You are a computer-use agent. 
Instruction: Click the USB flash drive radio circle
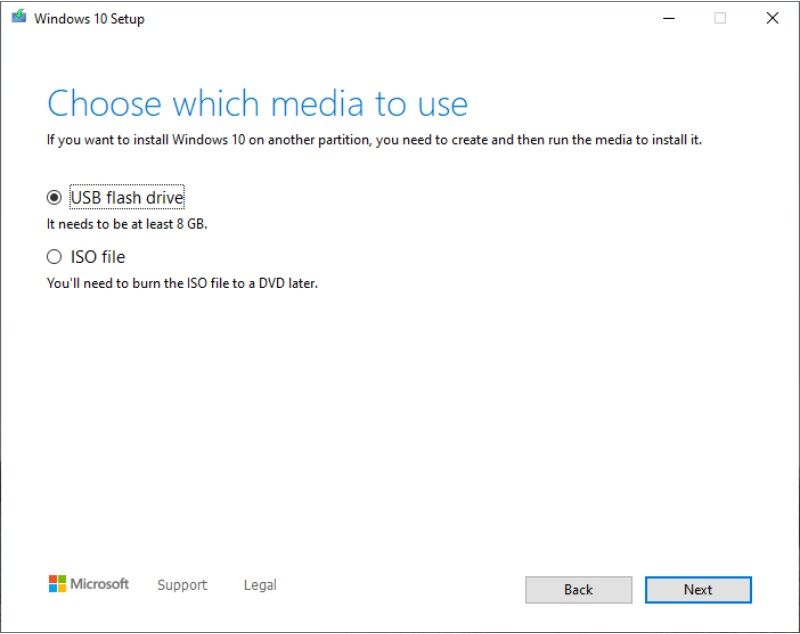click(55, 197)
